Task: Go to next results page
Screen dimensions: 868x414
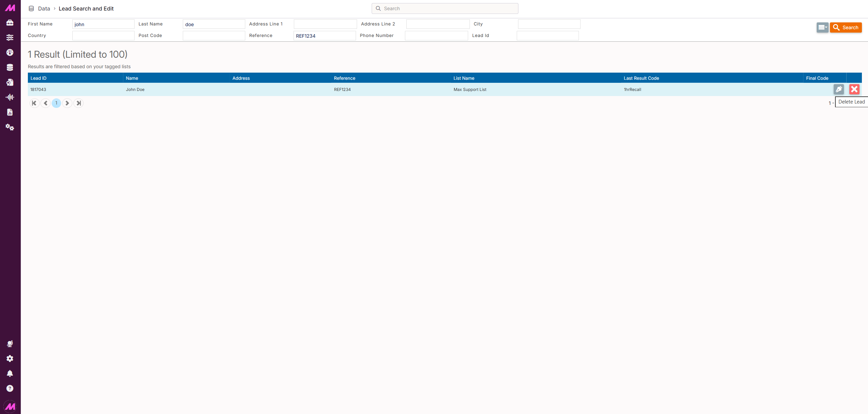Action: tap(67, 103)
